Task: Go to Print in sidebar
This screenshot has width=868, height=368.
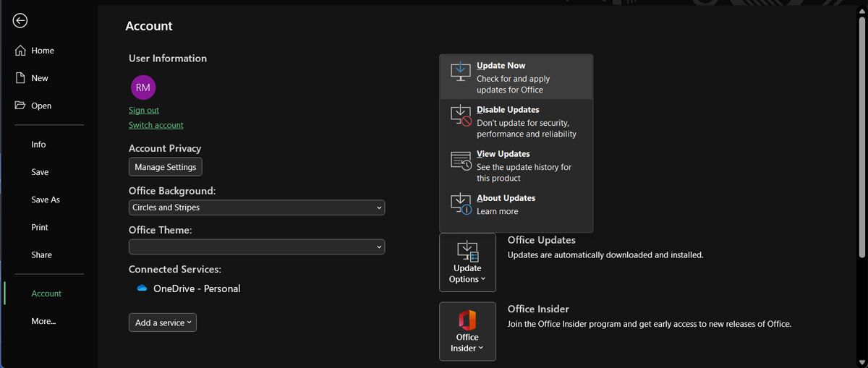Action: click(40, 227)
